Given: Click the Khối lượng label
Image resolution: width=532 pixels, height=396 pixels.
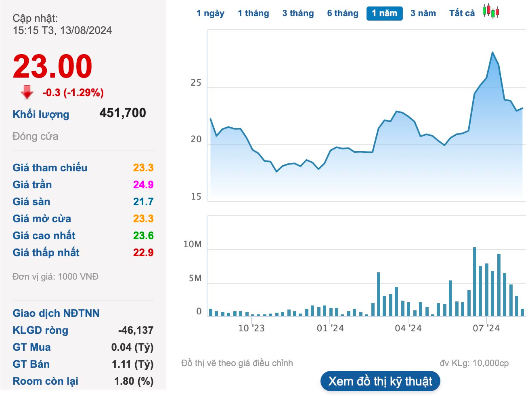Looking at the screenshot, I should [x=41, y=114].
